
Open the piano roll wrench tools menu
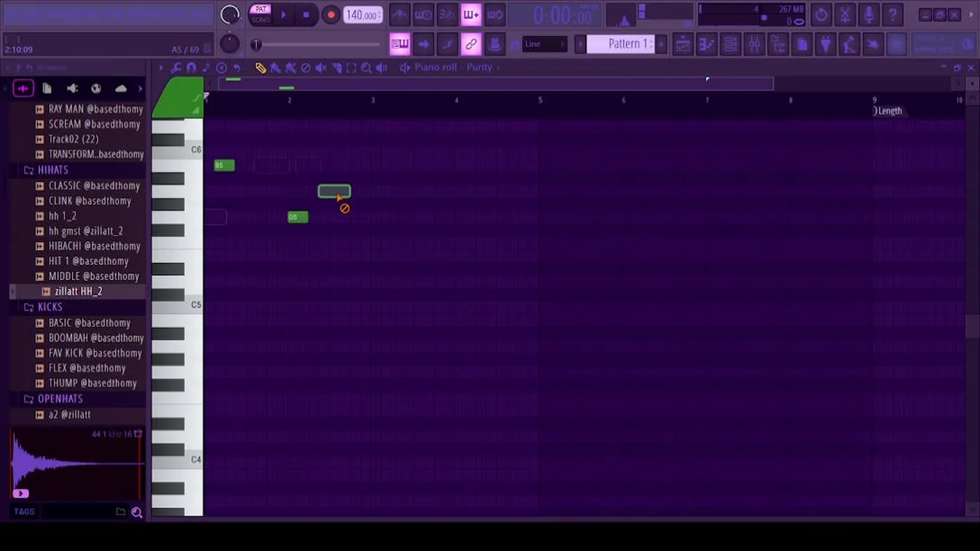(x=176, y=67)
